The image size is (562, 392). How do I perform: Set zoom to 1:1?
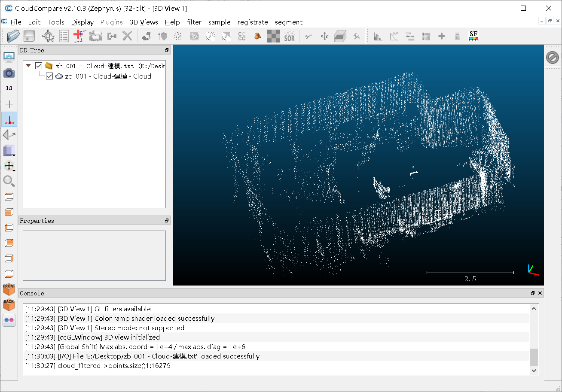(9, 88)
